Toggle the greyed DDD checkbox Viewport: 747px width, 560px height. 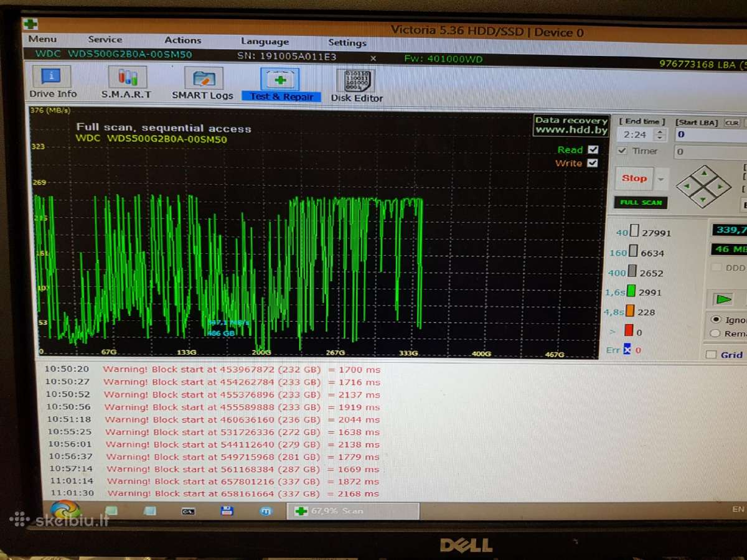coord(716,268)
